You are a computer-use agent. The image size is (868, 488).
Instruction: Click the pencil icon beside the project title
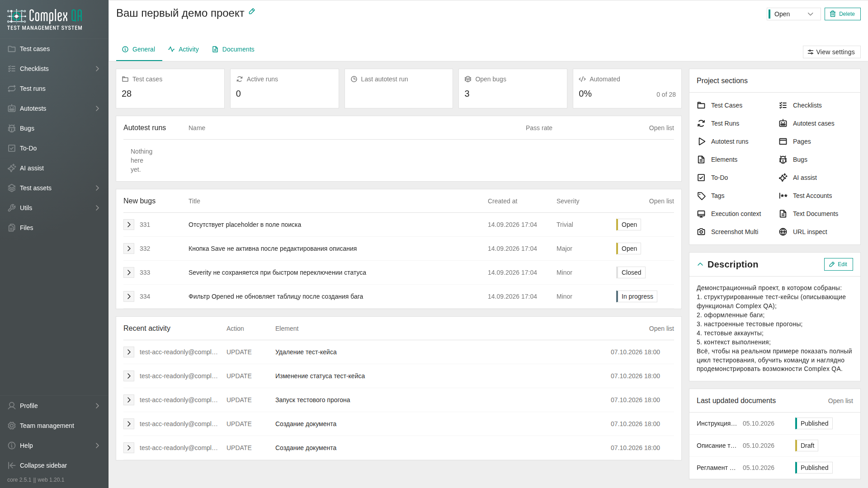coord(252,12)
